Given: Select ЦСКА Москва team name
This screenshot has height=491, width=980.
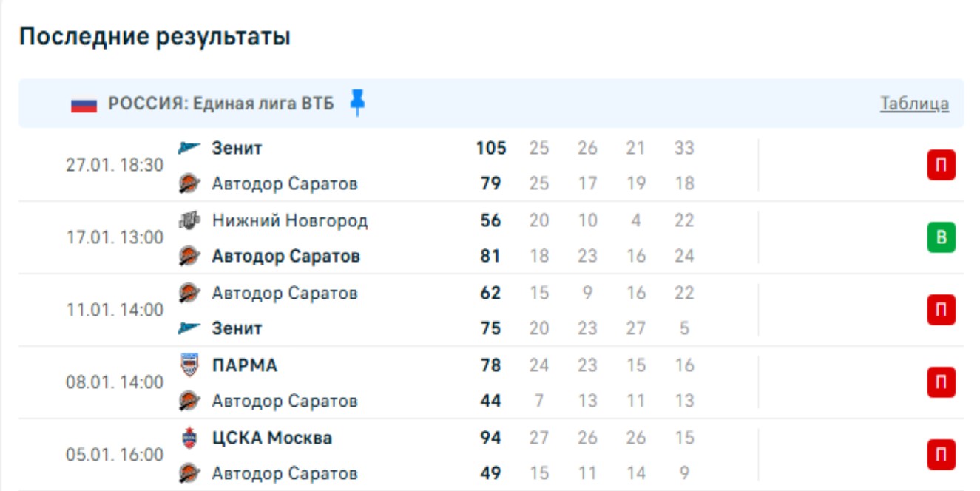Looking at the screenshot, I should coord(271,438).
